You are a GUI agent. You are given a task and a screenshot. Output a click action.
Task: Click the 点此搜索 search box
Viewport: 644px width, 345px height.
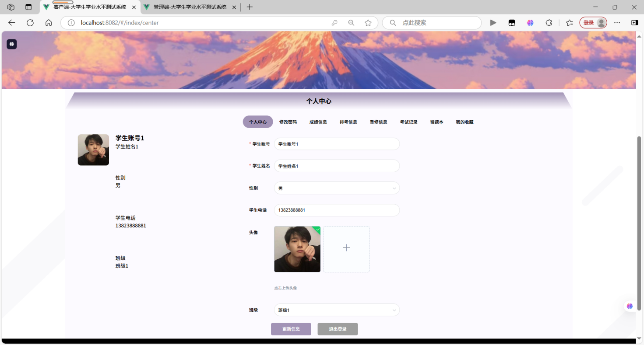coord(432,23)
